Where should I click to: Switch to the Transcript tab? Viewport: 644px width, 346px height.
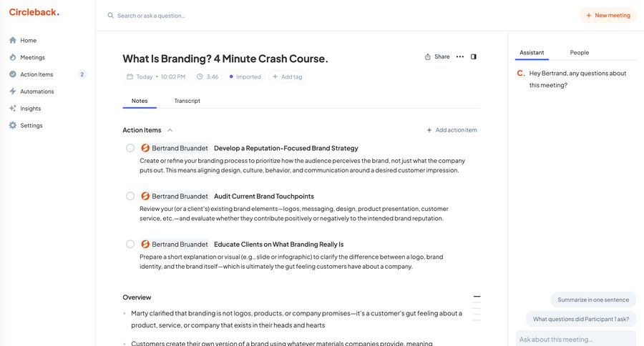coord(187,101)
